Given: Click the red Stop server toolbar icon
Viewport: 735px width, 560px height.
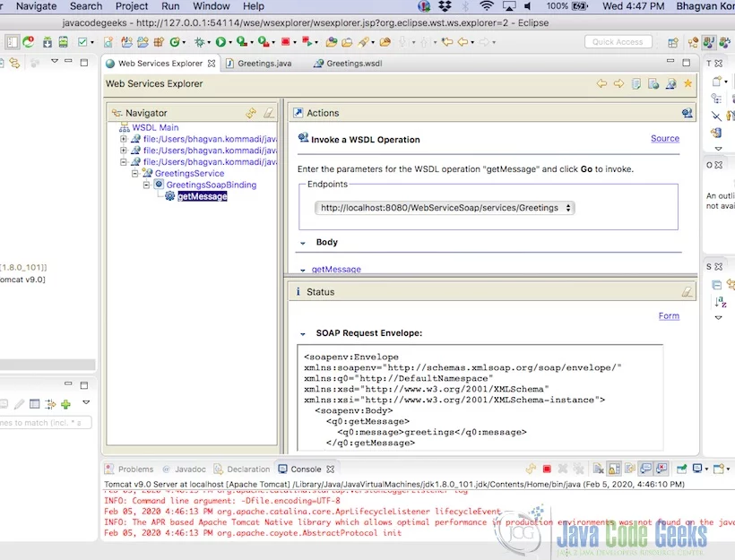Looking at the screenshot, I should (x=285, y=42).
